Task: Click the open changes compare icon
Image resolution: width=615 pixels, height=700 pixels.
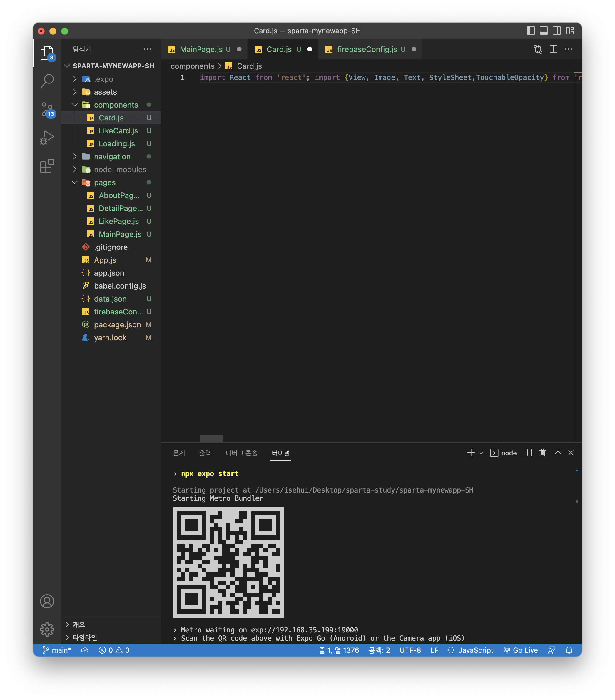Action: click(538, 49)
